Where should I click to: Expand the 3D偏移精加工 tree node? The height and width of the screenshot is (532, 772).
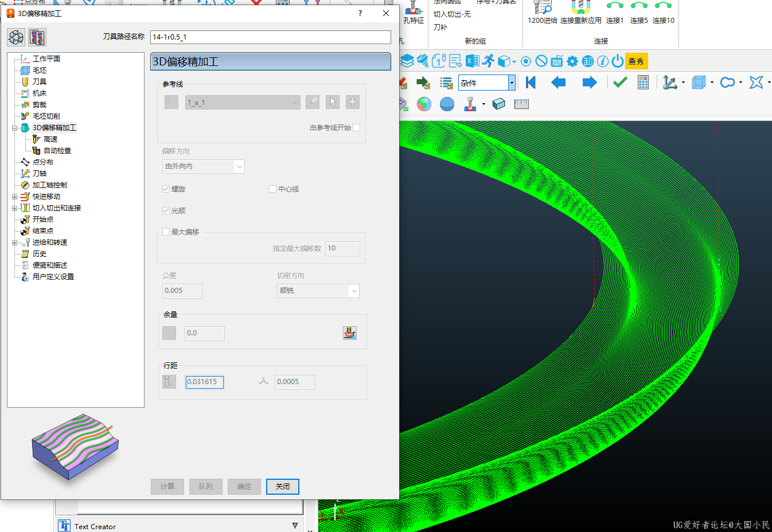[x=15, y=128]
